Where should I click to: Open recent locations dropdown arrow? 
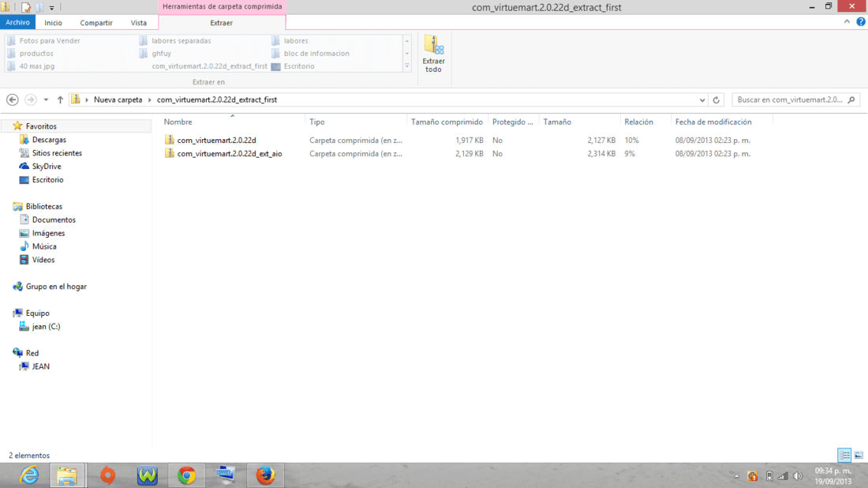pos(46,99)
